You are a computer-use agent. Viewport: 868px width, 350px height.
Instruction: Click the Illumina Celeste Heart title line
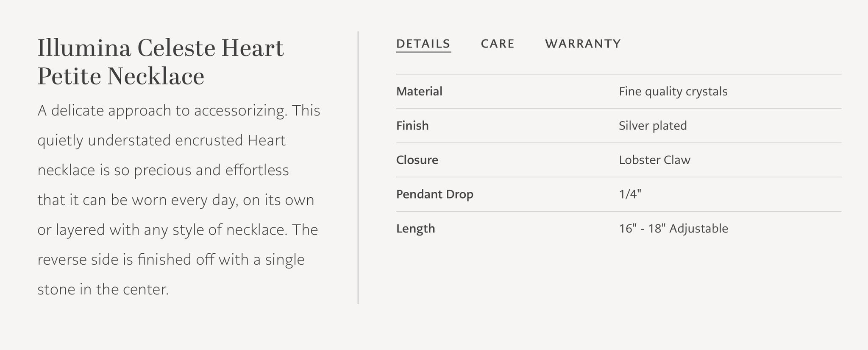[161, 48]
